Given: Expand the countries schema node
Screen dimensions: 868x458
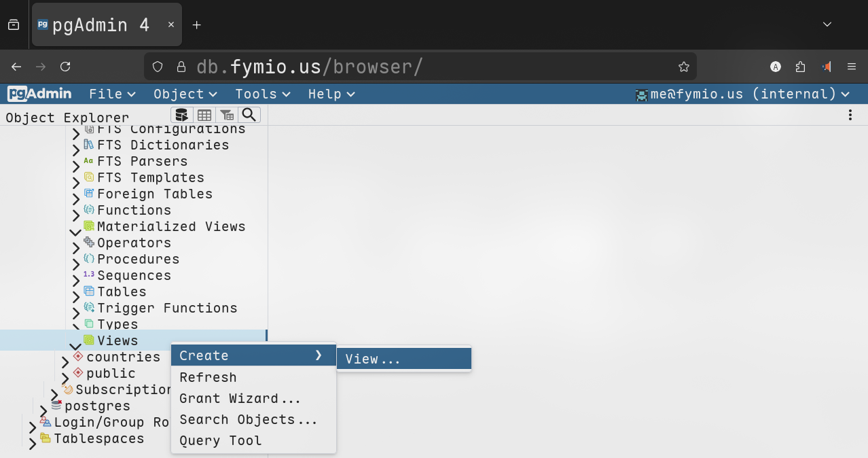Looking at the screenshot, I should (x=65, y=362).
